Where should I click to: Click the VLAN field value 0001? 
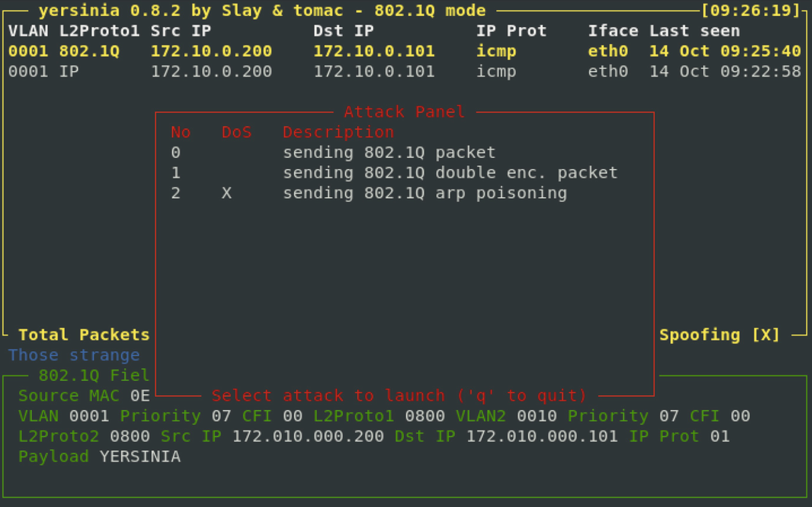tap(89, 416)
